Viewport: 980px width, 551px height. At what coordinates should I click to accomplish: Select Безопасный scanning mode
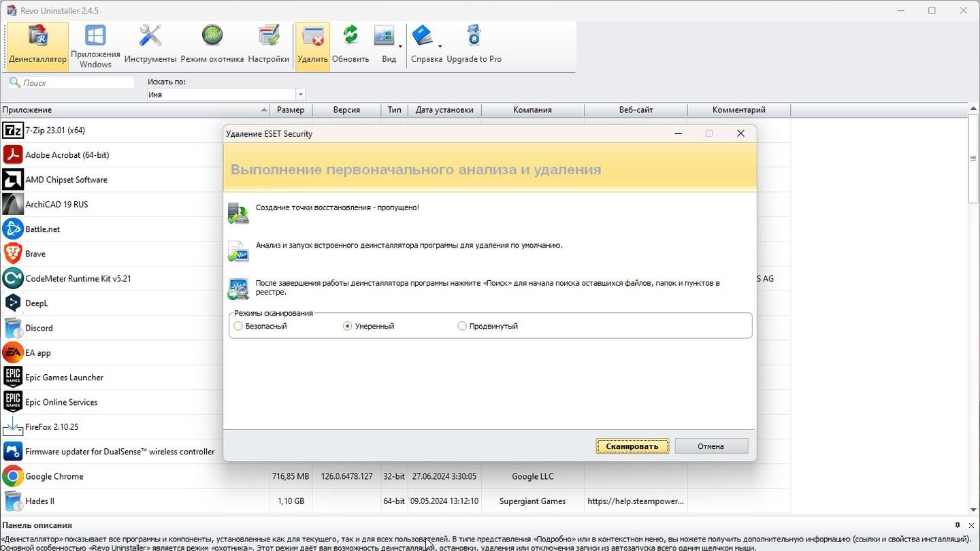[238, 327]
